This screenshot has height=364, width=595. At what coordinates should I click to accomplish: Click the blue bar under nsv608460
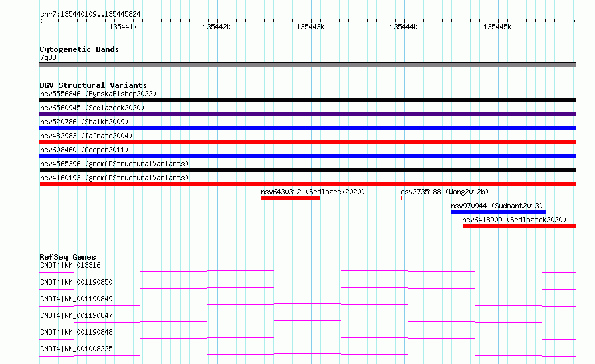[x=308, y=156]
